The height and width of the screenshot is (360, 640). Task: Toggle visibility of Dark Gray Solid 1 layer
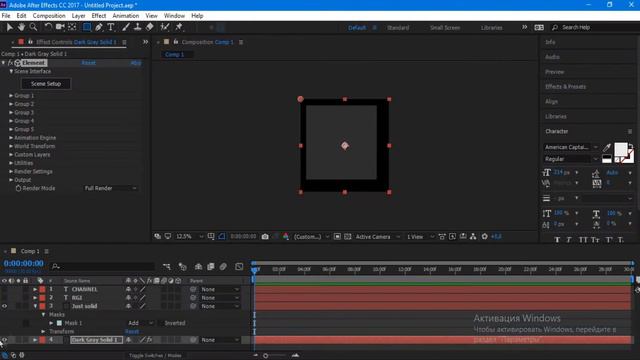4,340
